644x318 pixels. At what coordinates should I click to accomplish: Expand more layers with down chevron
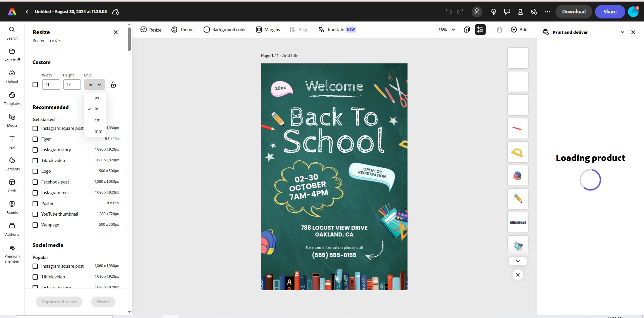tap(518, 261)
